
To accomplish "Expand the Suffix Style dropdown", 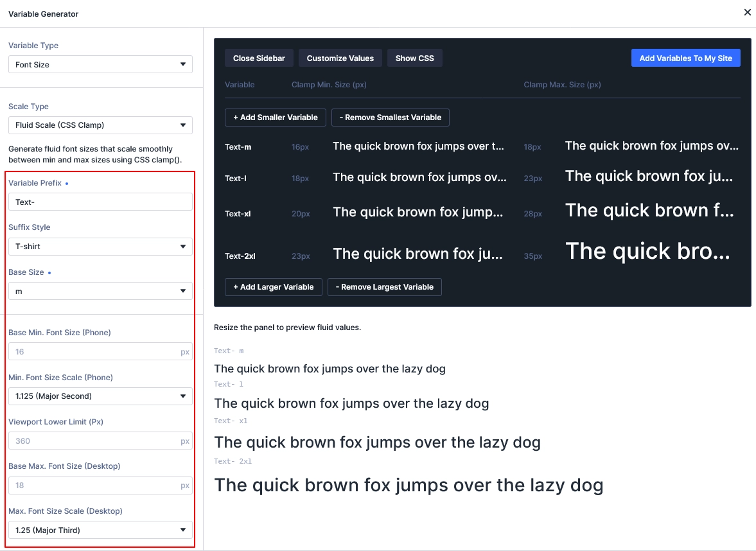I will click(x=100, y=247).
